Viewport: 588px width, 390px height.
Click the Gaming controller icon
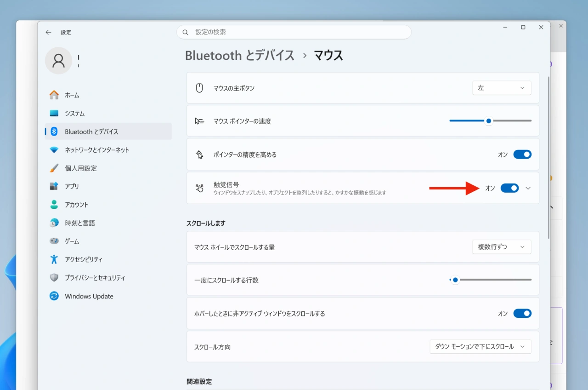[54, 241]
